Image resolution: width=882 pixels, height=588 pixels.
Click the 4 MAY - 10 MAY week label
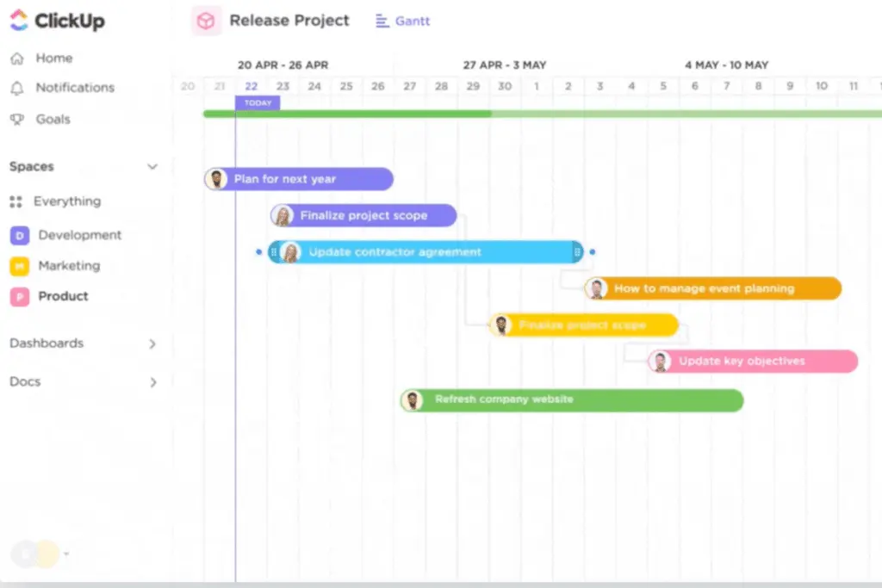pos(726,65)
